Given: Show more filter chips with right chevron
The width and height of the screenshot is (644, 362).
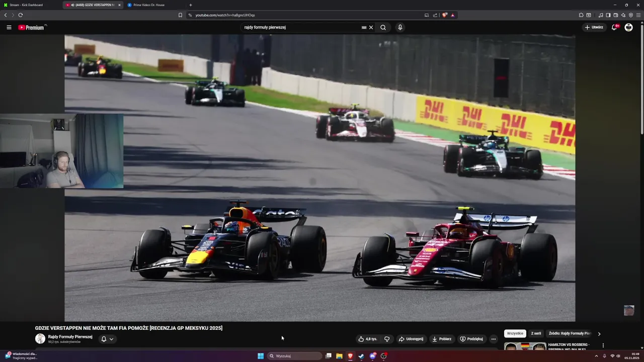Looking at the screenshot, I should pos(599,334).
